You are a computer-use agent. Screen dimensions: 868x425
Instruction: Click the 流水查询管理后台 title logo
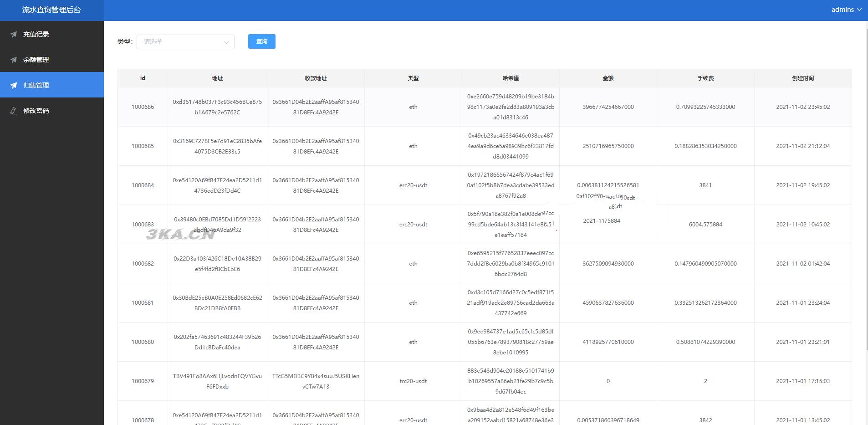[51, 10]
